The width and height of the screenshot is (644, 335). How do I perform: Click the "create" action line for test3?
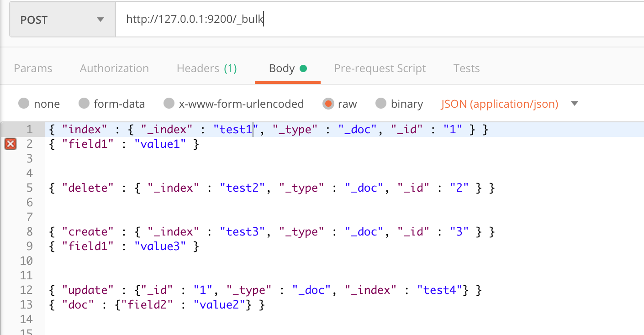(x=272, y=232)
